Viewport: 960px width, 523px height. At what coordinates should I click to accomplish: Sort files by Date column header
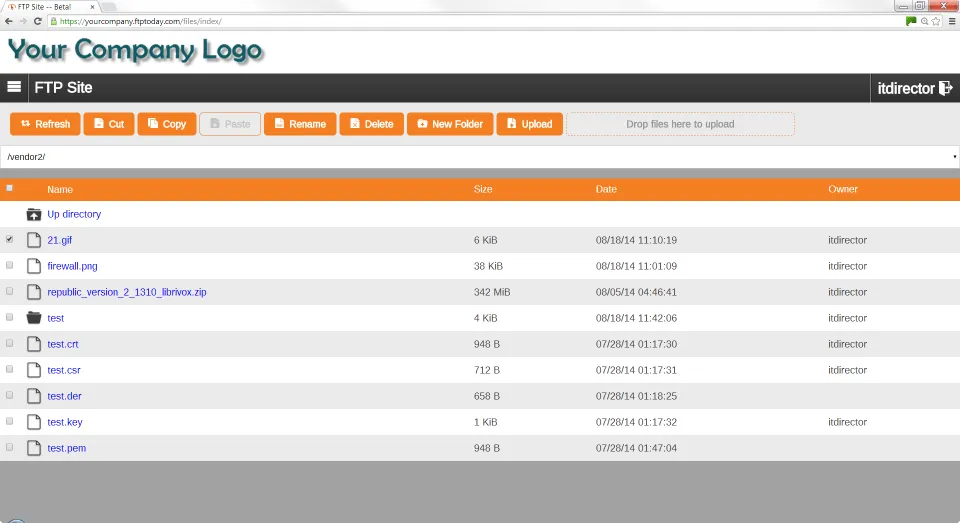point(606,189)
